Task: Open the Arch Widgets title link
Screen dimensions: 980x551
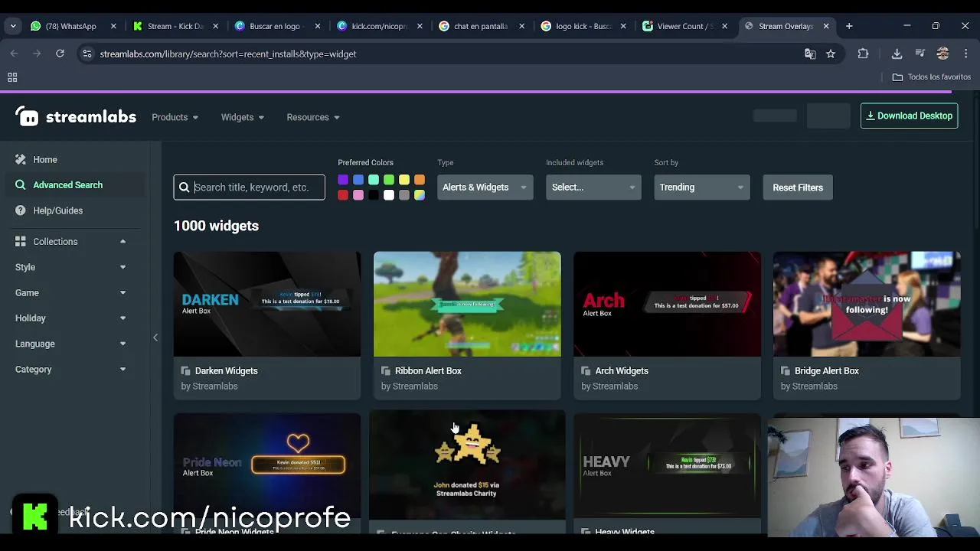Action: click(622, 370)
